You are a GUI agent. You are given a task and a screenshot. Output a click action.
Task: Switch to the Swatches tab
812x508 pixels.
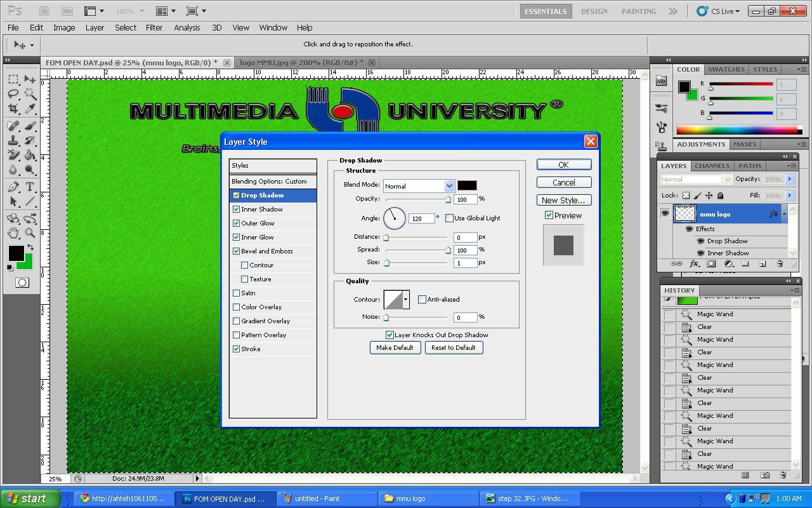pos(726,70)
